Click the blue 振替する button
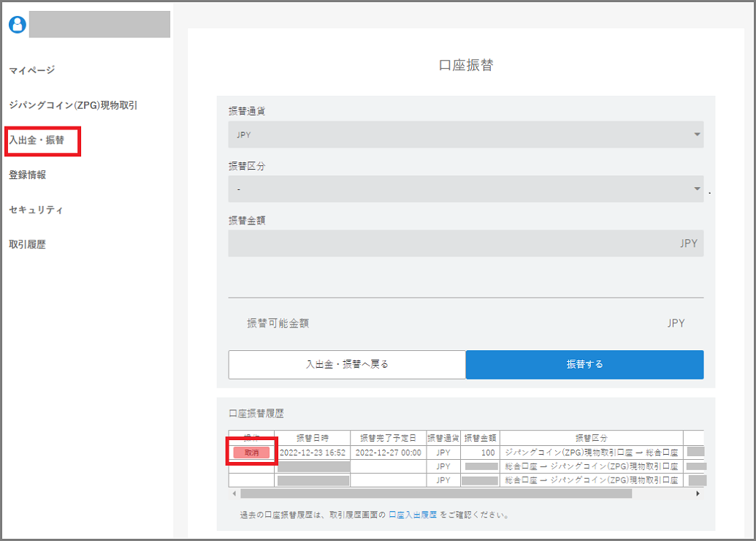756x541 pixels. 585,364
